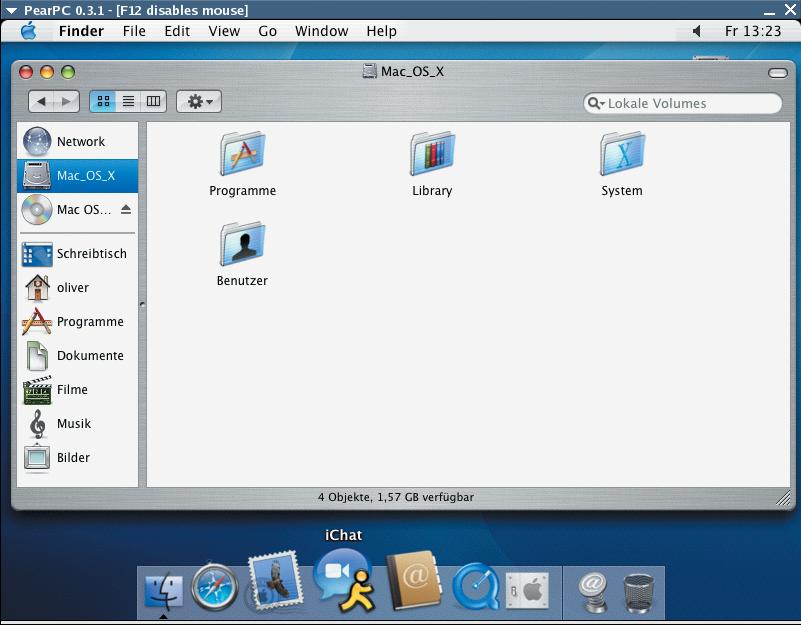Screen dimensions: 801x625
Task: Launch Mail from the Dock
Action: point(274,580)
